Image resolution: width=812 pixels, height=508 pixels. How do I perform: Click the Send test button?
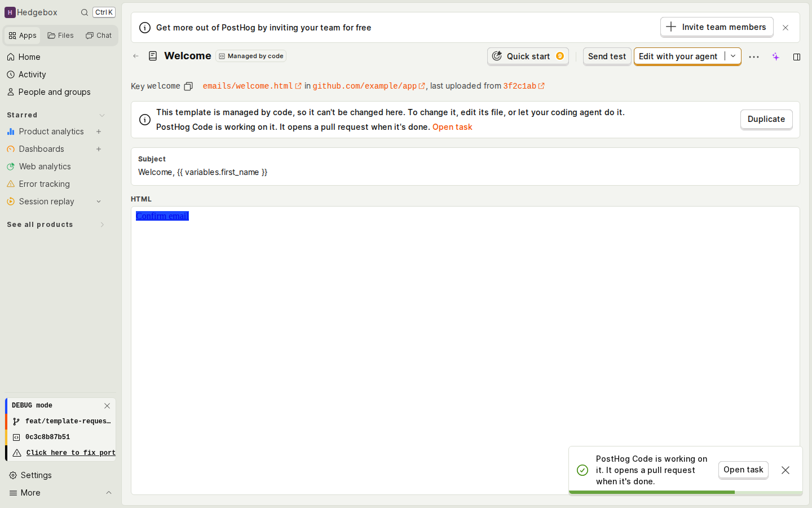pyautogui.click(x=607, y=56)
